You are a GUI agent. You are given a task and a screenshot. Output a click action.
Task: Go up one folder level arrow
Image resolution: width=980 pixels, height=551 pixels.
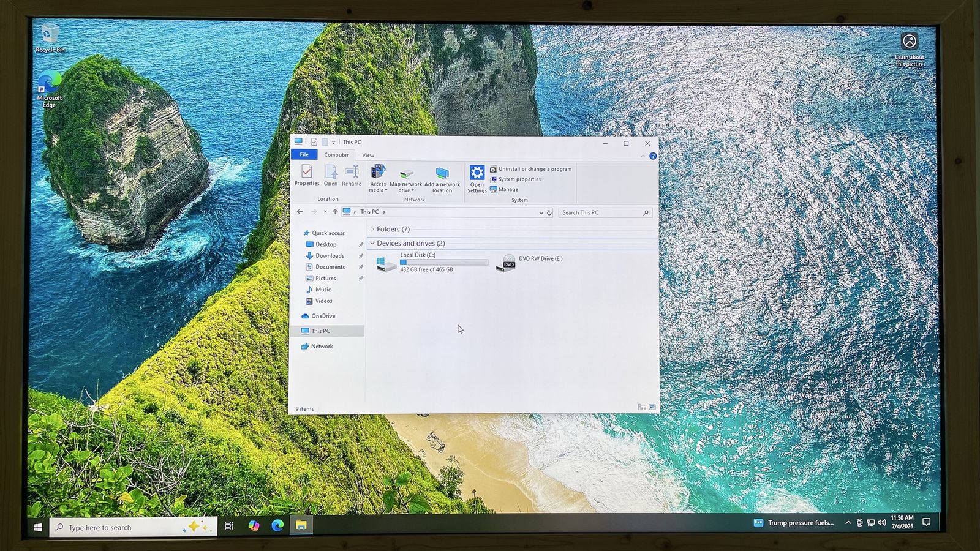coord(334,212)
